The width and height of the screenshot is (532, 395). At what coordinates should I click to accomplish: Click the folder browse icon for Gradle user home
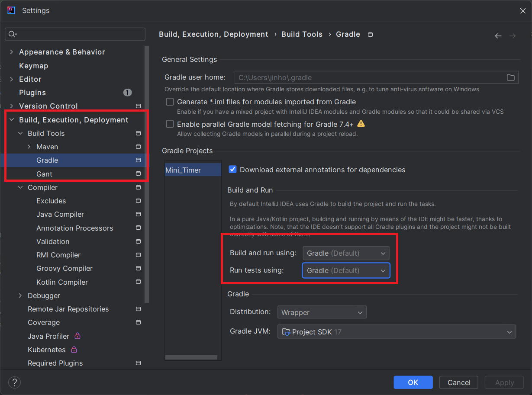[511, 77]
